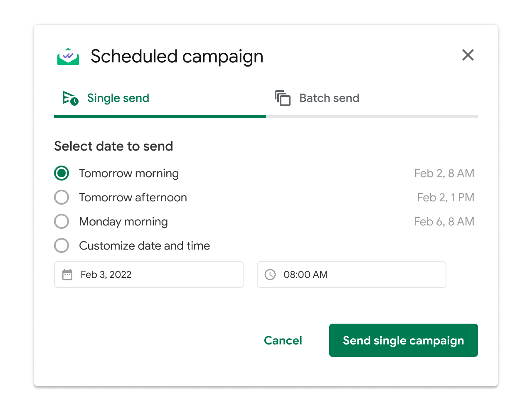Close the Scheduled campaign dialog
532x411 pixels.
pos(468,55)
